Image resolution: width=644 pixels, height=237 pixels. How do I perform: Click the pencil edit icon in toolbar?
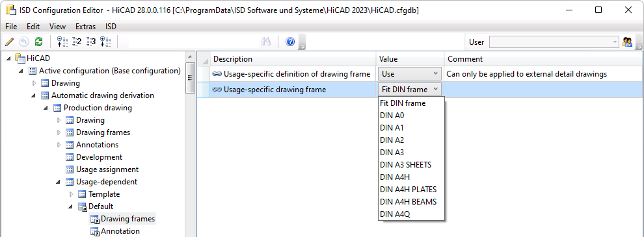(10, 42)
